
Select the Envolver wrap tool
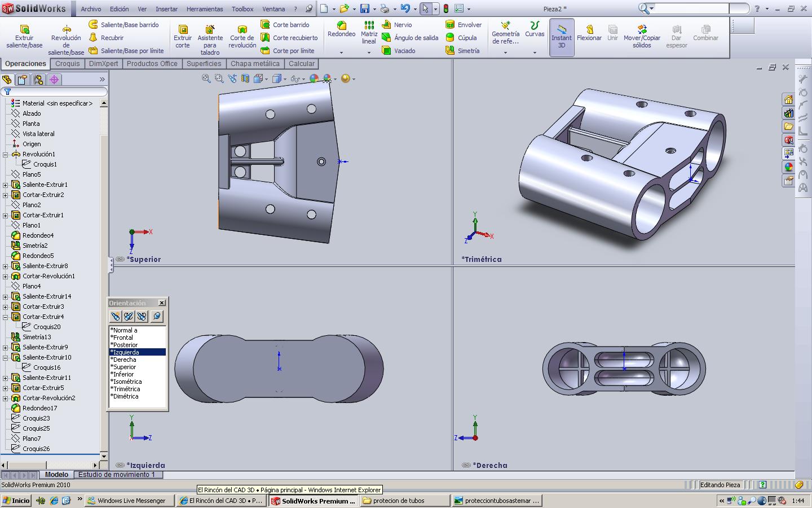pyautogui.click(x=464, y=25)
